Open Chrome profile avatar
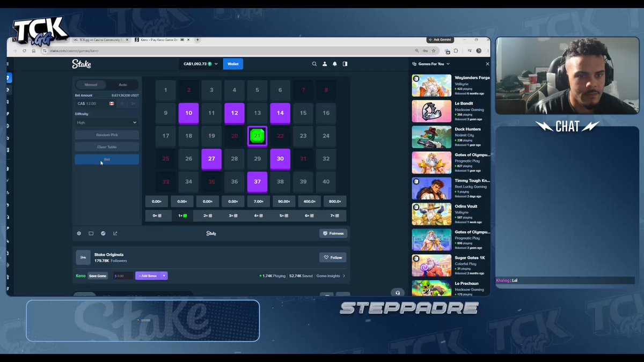Viewport: 644px width, 362px height. 479,50
